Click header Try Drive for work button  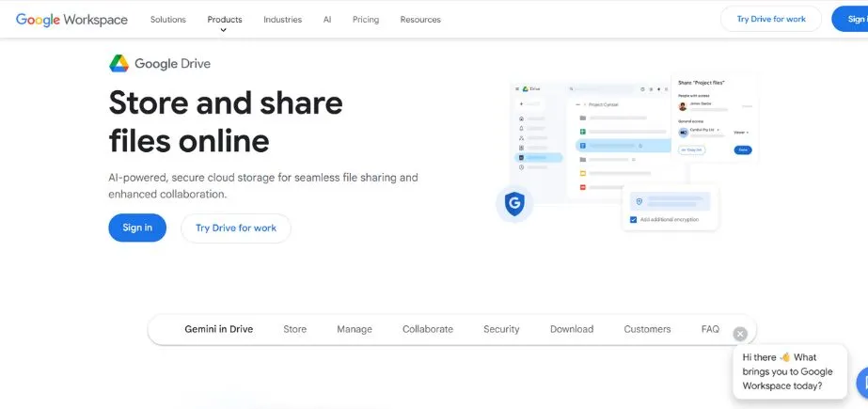pos(771,19)
